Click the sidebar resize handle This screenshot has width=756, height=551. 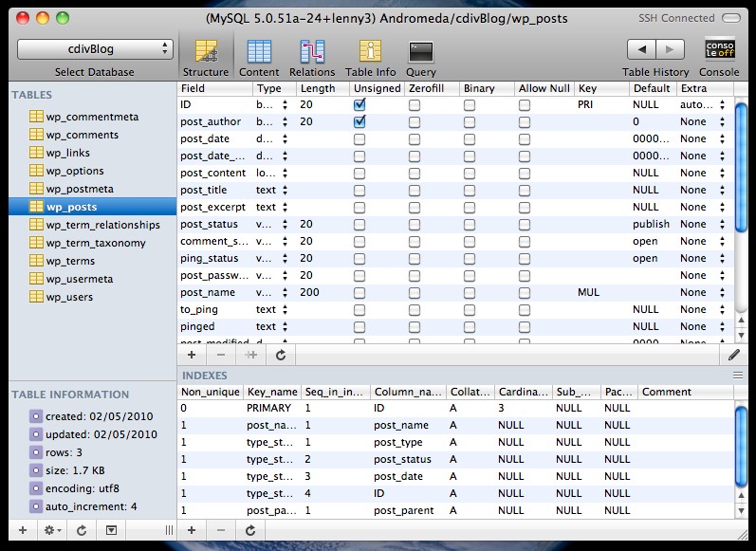[169, 530]
